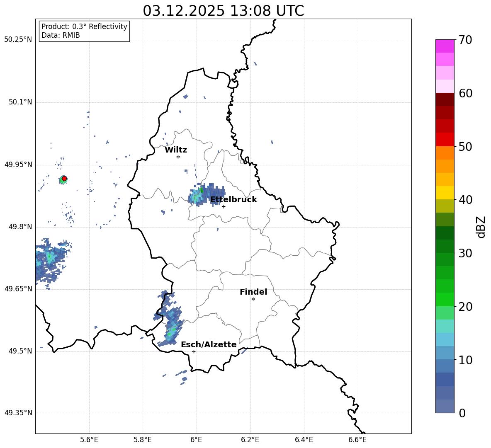Click the Ettelbruck station cross marker
Screen dimensions: 491x448
tap(224, 206)
